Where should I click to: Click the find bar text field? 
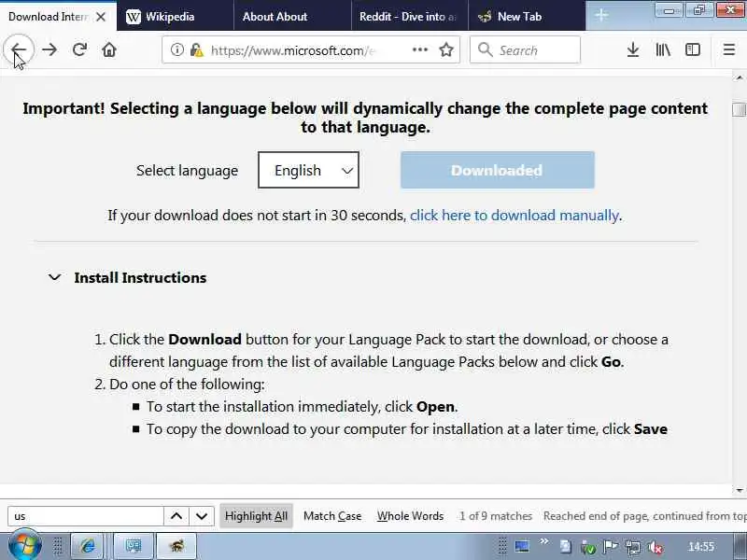tap(86, 516)
